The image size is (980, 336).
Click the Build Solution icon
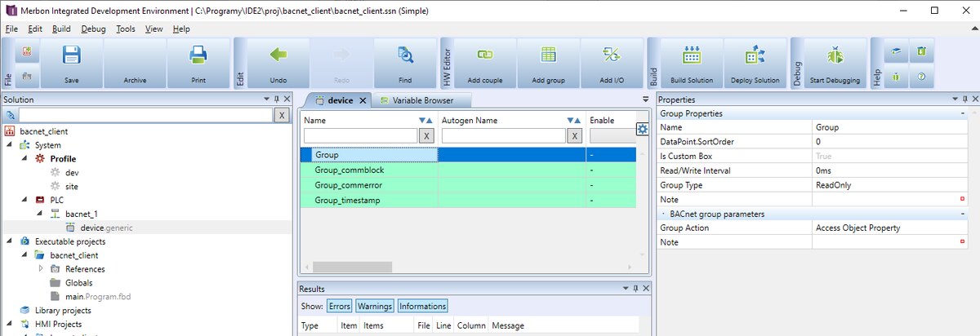(x=692, y=56)
